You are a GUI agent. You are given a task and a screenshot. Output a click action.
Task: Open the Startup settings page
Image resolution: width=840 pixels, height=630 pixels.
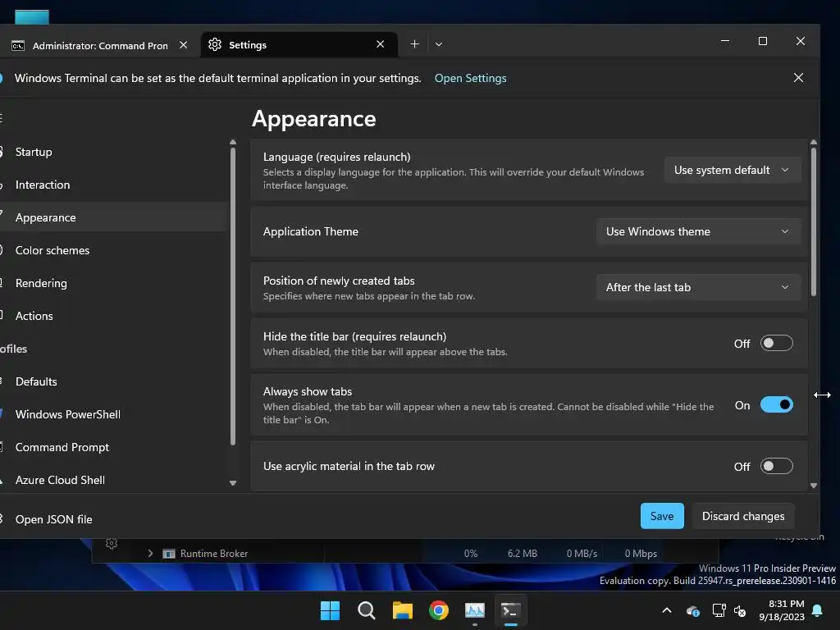(x=115, y=152)
